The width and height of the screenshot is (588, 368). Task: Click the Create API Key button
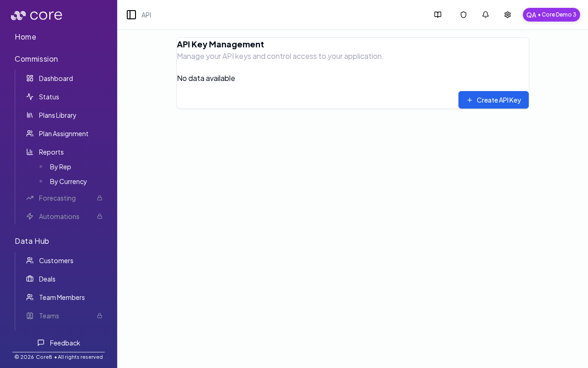click(493, 100)
